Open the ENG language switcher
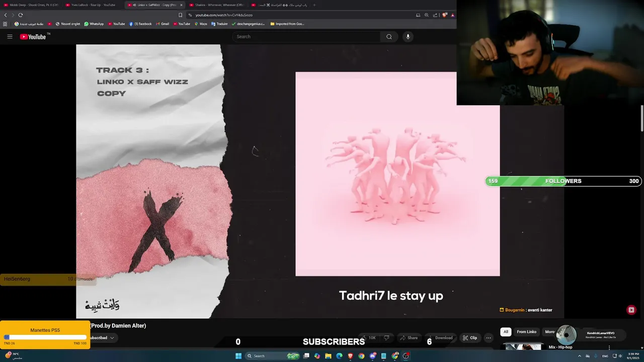The height and width of the screenshot is (362, 644). [605, 356]
